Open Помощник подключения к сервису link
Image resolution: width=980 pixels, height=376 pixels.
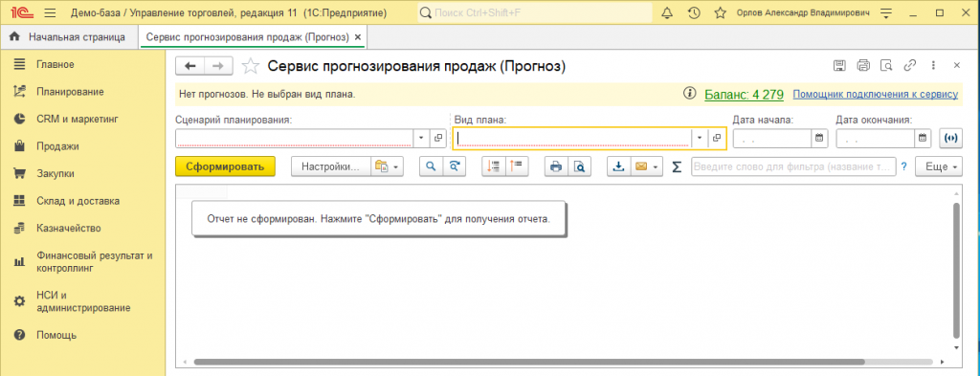coord(875,95)
